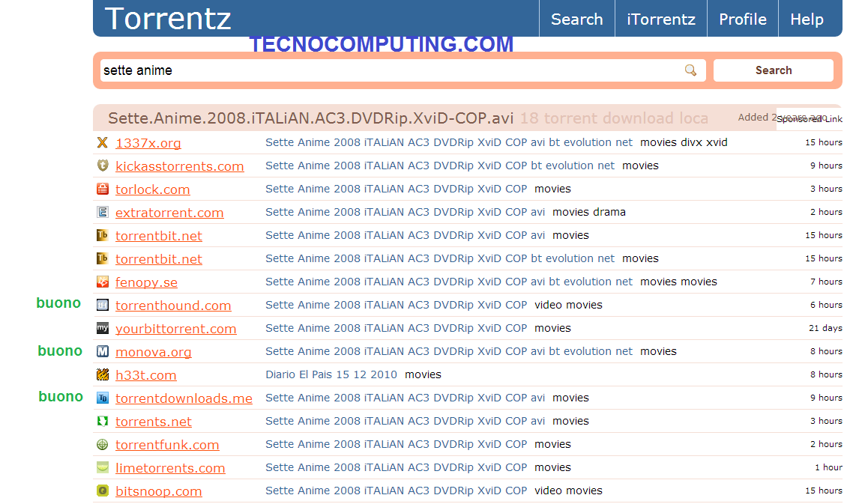Open the yourbittorrent.com link
Screen dimensions: 856x504
click(176, 329)
